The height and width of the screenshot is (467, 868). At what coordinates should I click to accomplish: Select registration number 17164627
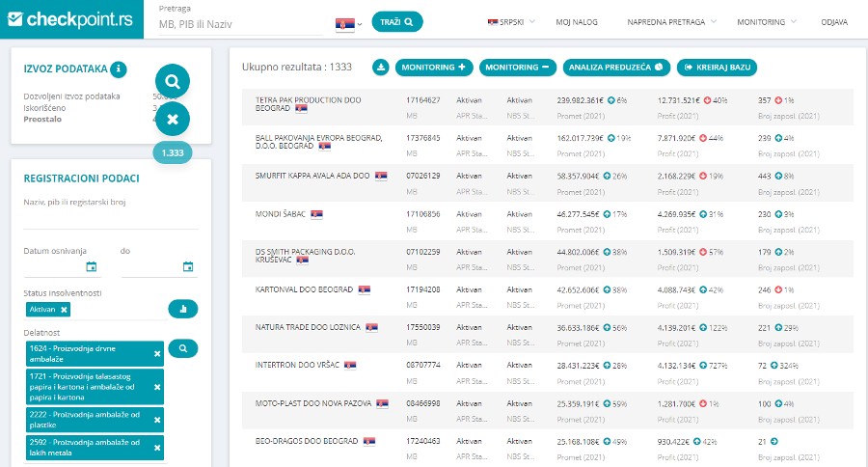(423, 100)
